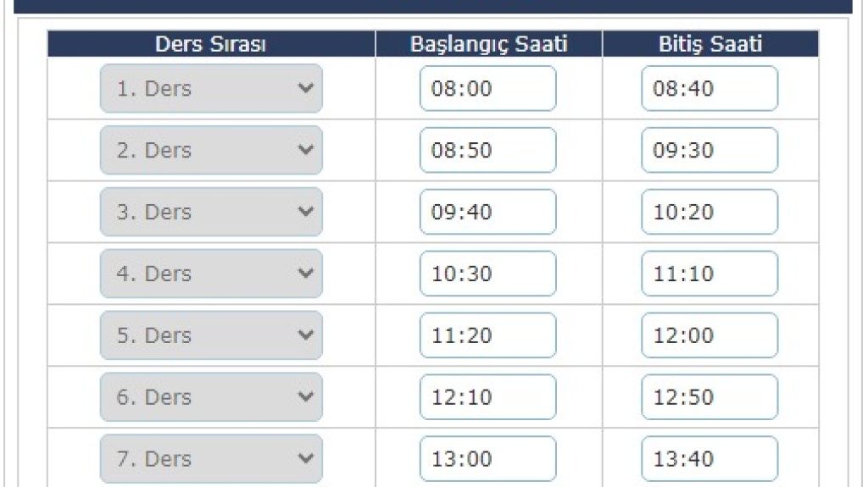Open the 3. Ders combo box
The image size is (868, 487).
pyautogui.click(x=211, y=212)
